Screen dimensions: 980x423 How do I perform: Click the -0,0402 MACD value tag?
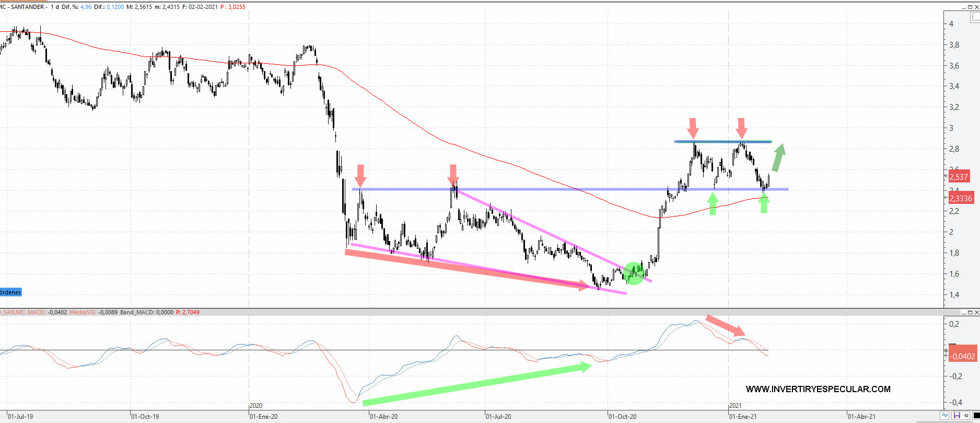click(962, 356)
